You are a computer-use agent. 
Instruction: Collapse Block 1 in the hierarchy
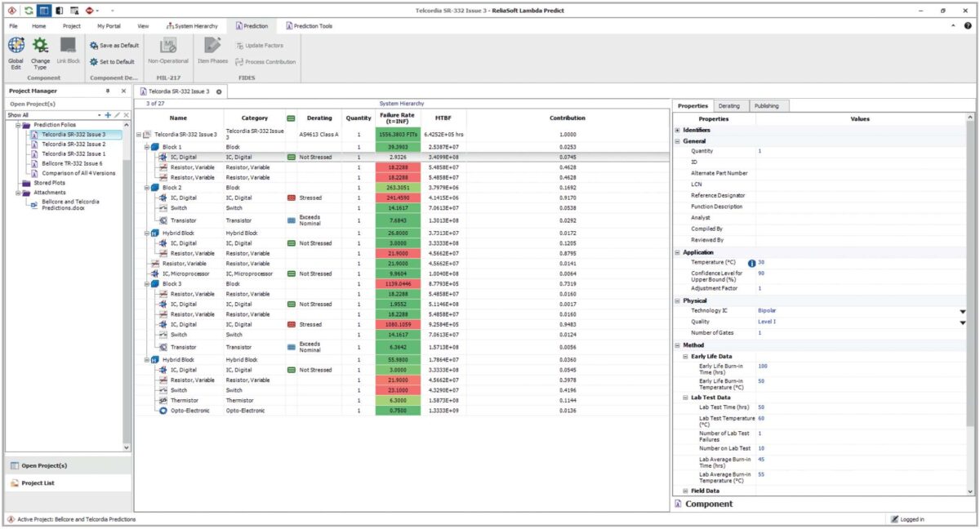[146, 146]
